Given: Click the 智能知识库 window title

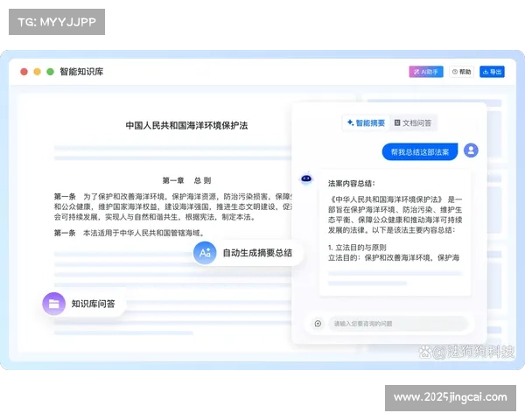Looking at the screenshot, I should point(81,72).
